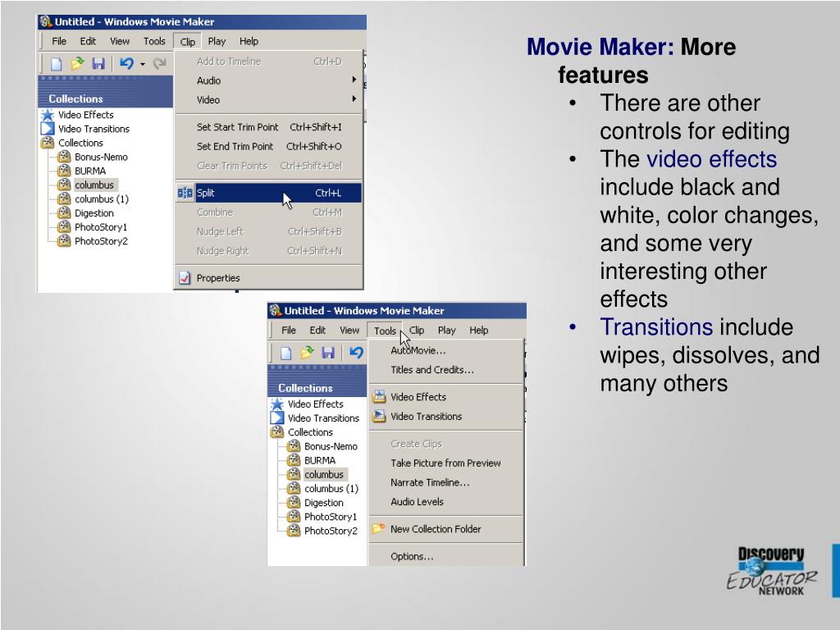Open Tools menu in upper window
Screen dimensions: 840x630
point(154,41)
